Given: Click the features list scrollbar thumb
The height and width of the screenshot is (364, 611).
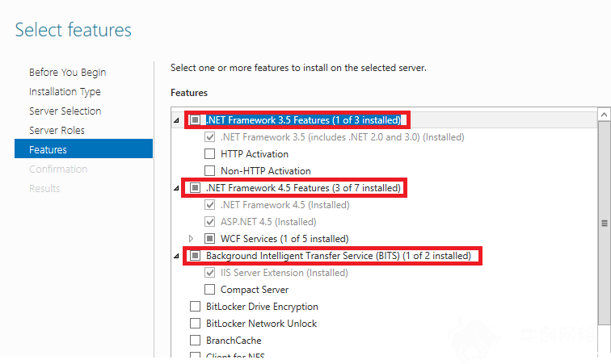Looking at the screenshot, I should (604, 223).
